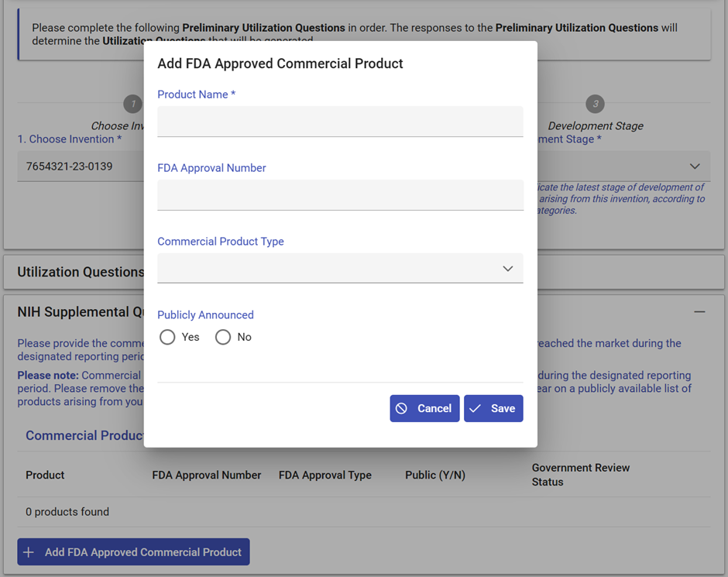
Task: Click the chevron on Development Stage field
Action: coord(695,166)
